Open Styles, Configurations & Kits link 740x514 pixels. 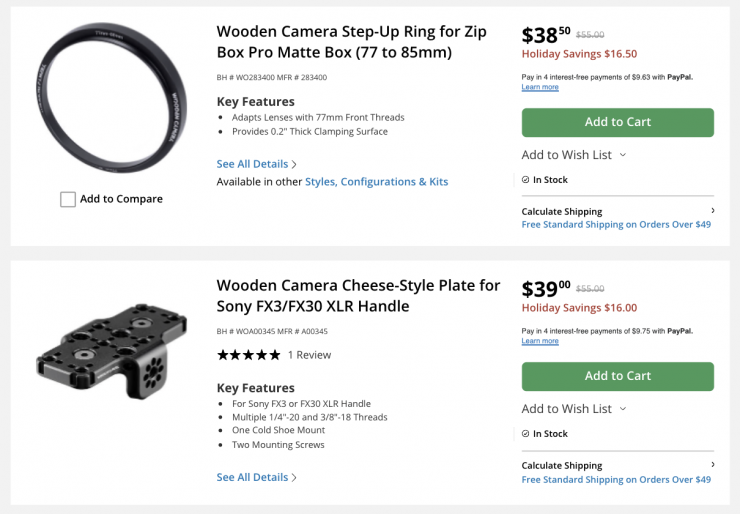click(376, 182)
